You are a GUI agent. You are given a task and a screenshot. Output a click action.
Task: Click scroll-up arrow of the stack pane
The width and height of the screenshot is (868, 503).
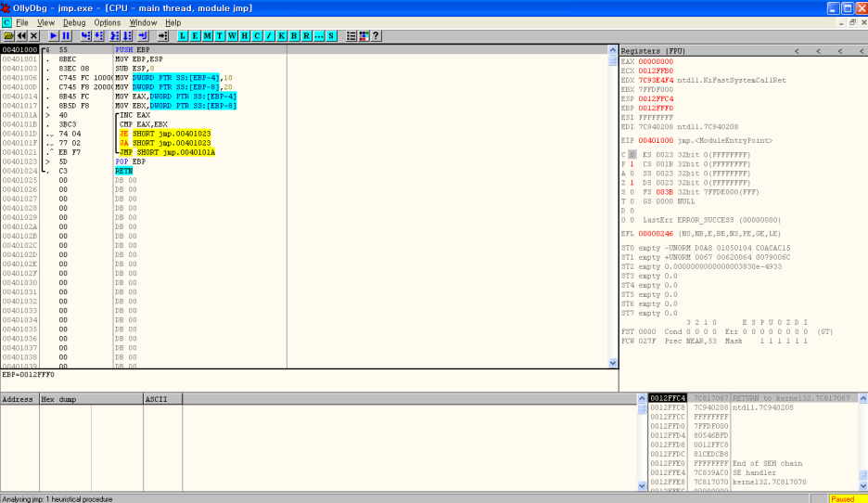click(863, 398)
